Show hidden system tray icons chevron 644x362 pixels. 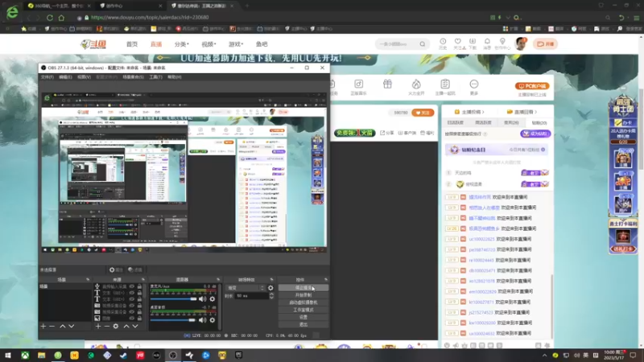tap(545, 356)
